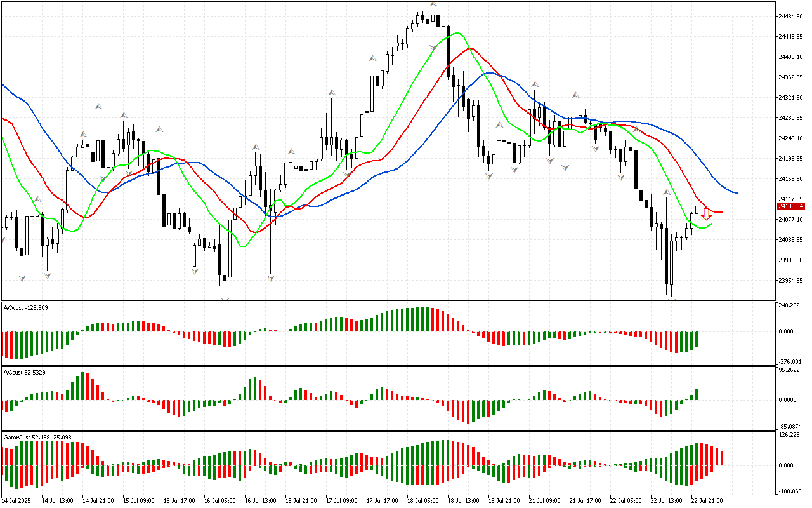
Task: Click the 24484.60 price scale value
Action: click(790, 17)
